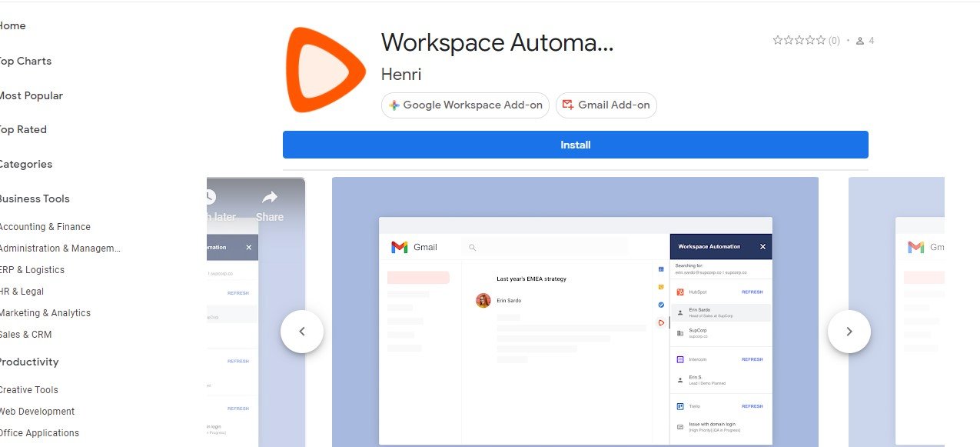The height and width of the screenshot is (447, 980).
Task: Click the orange Workspace Automation app logo
Action: coord(326,70)
